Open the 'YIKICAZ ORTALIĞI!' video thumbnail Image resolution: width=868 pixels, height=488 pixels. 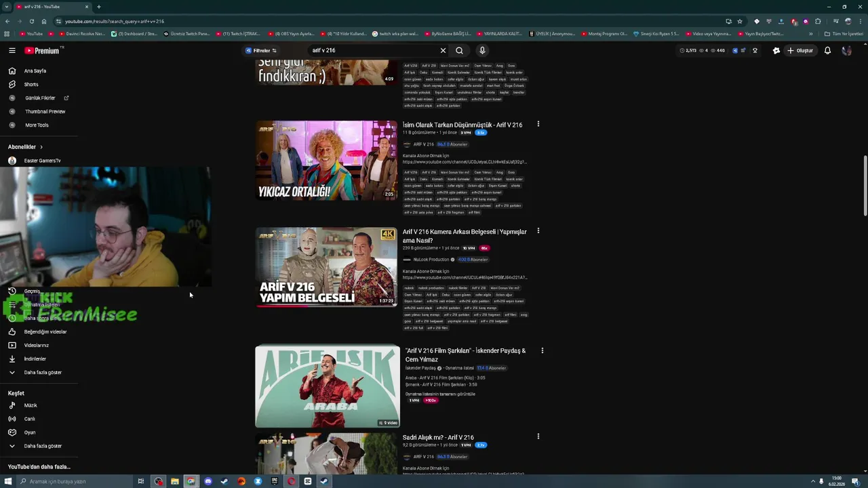click(326, 161)
